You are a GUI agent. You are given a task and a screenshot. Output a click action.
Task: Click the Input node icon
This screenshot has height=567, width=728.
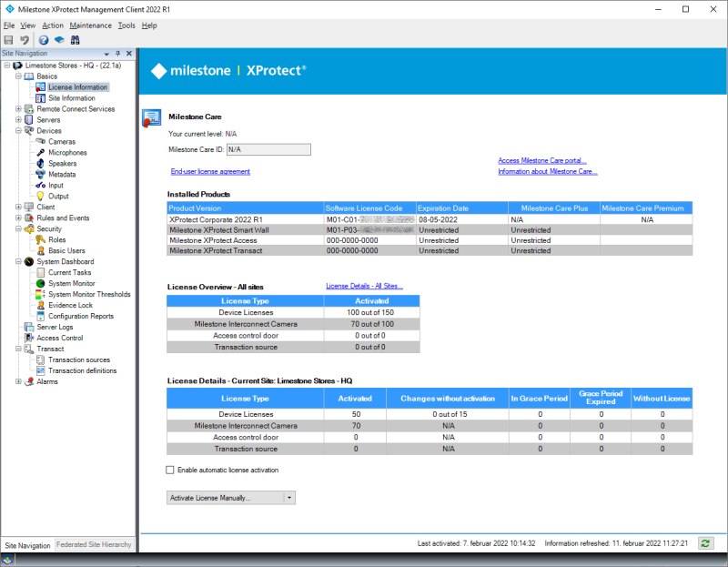[x=40, y=186]
